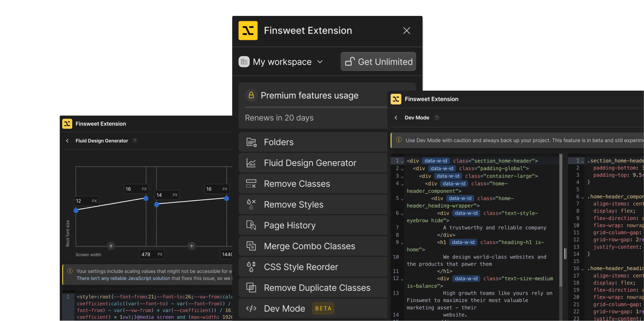Add a breakpoint with the left plus button
The image size is (644, 321).
tap(111, 246)
